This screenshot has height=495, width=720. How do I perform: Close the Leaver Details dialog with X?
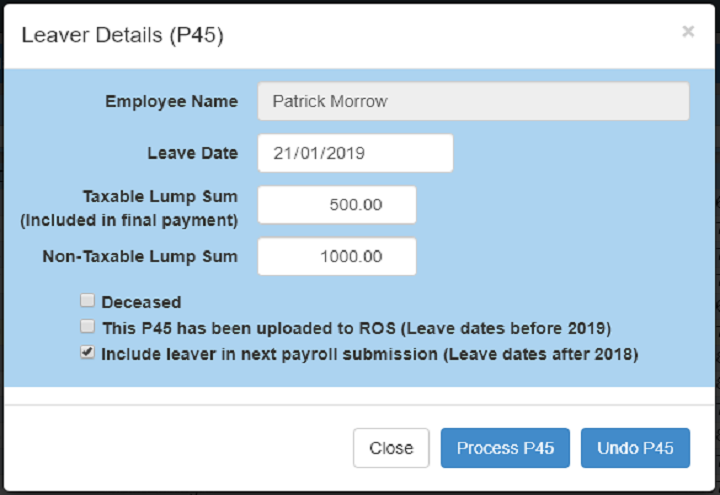point(688,32)
